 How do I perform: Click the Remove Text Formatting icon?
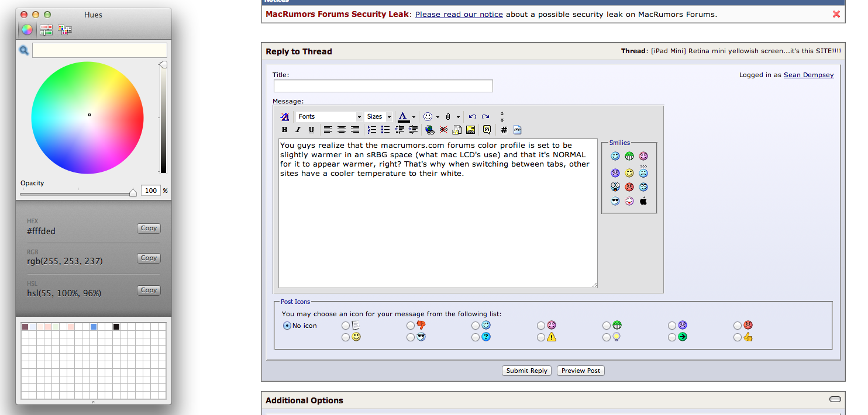click(285, 116)
